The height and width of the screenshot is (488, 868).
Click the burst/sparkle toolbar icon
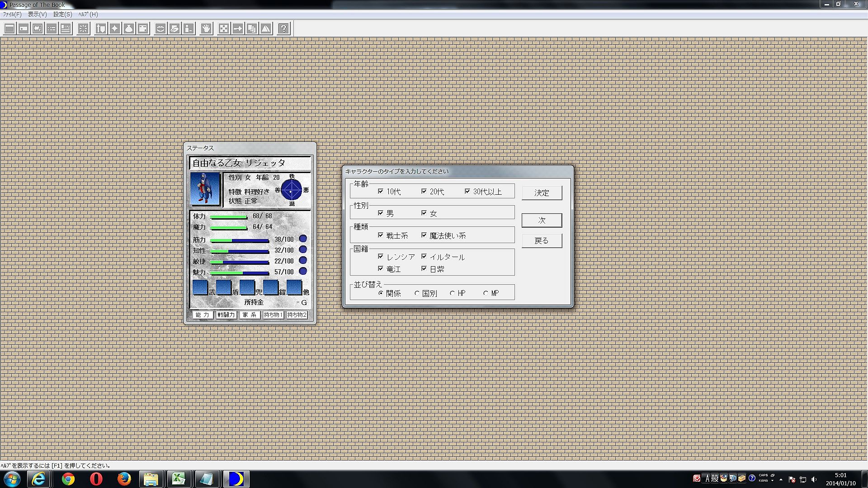tap(83, 29)
